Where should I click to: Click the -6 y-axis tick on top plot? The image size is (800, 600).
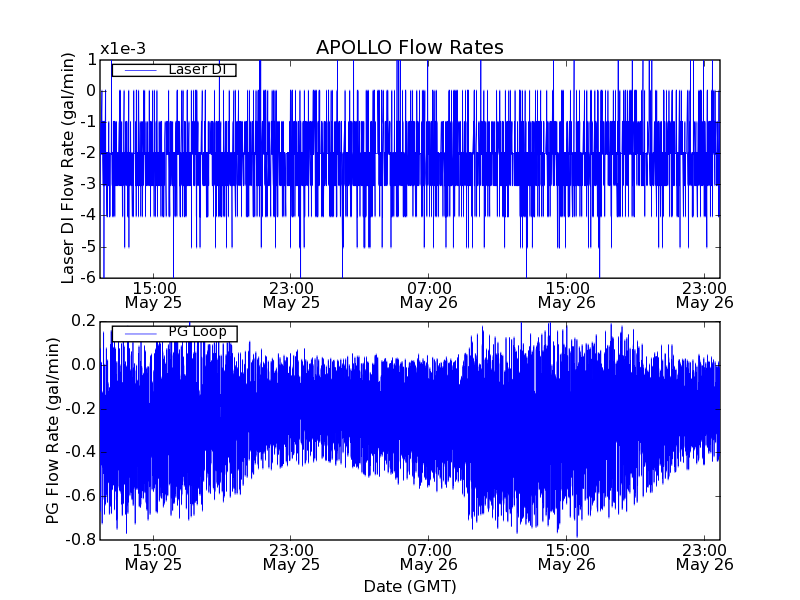point(88,278)
